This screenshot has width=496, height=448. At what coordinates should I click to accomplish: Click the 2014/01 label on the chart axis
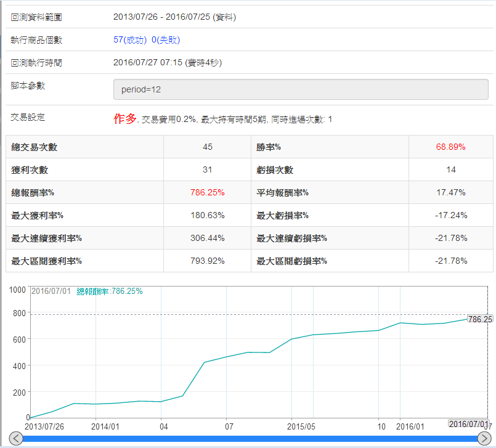point(105,426)
